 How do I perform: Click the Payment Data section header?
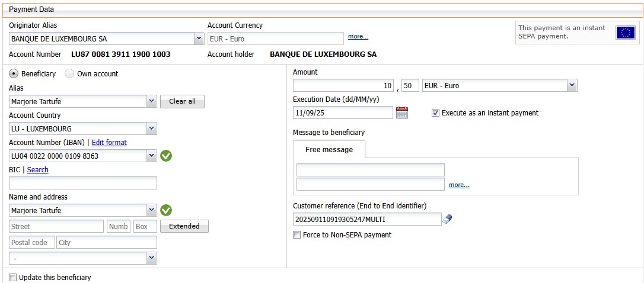point(322,9)
